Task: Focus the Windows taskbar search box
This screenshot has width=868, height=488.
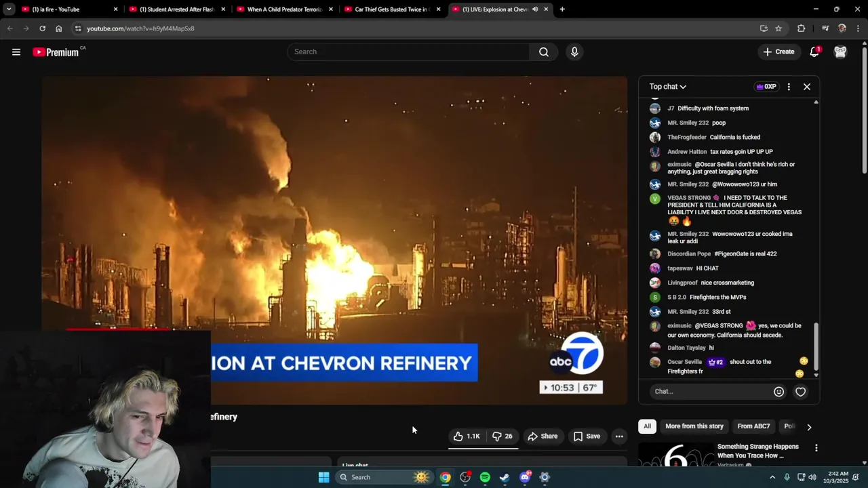Action: pos(384,477)
